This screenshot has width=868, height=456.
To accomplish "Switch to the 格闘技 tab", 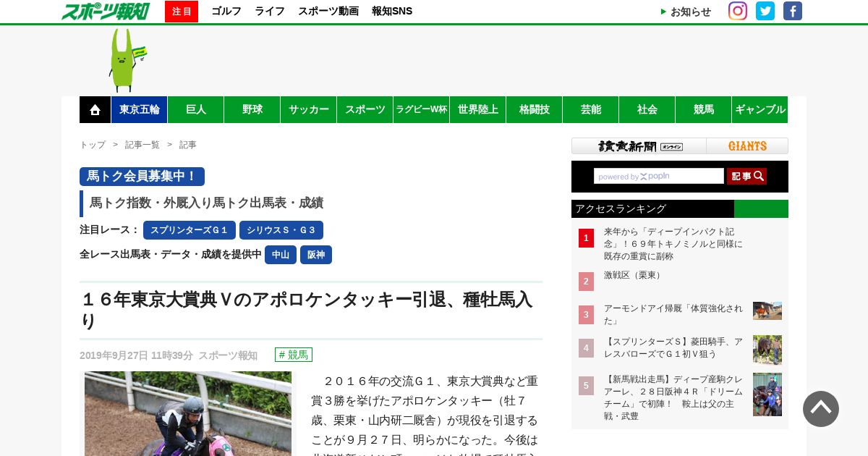I will [x=535, y=110].
